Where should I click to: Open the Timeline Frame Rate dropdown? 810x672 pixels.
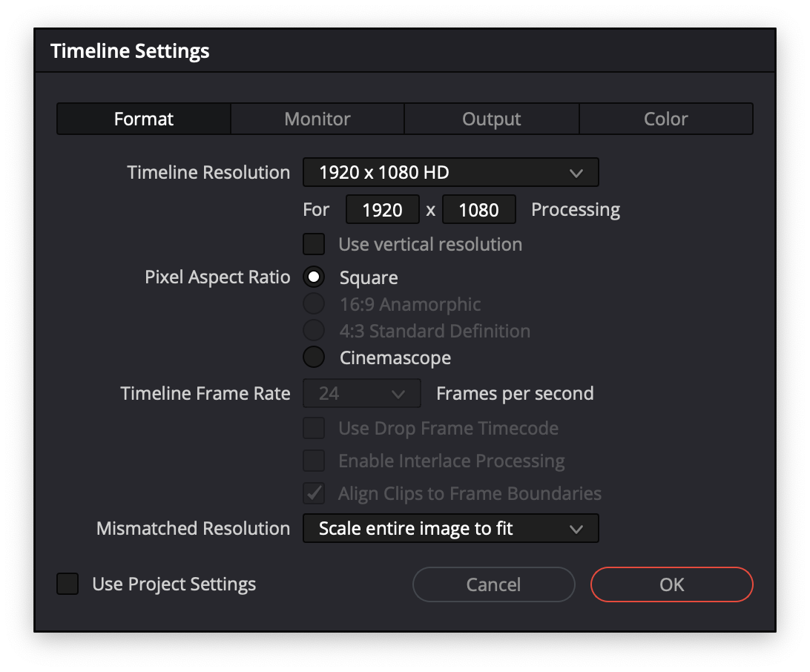coord(362,394)
